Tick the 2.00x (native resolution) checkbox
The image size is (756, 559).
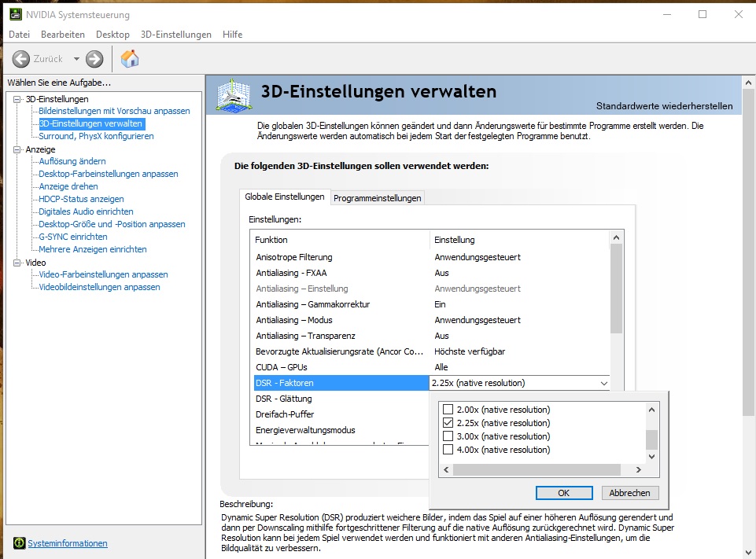pos(448,410)
